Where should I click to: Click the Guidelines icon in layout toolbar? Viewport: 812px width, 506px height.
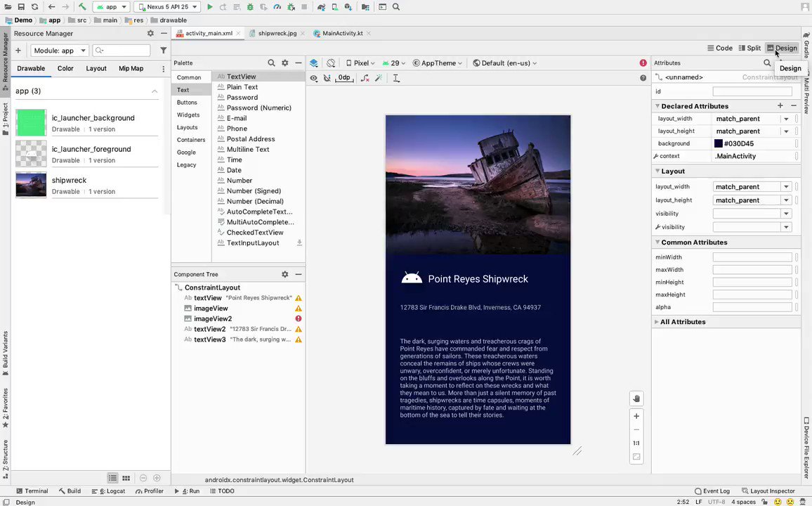(x=396, y=78)
